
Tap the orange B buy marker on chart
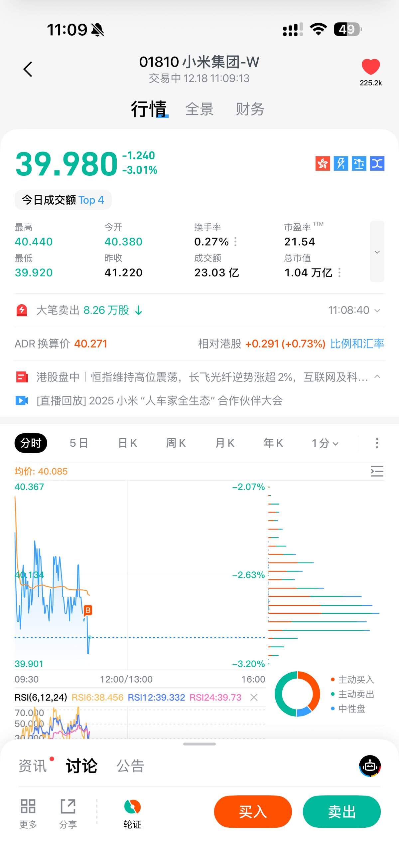click(x=88, y=610)
